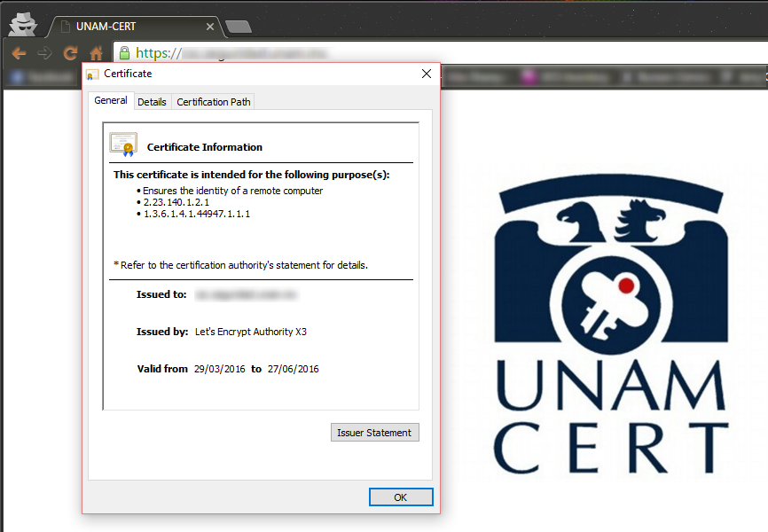Click the incognito spy icon
Screen dimensions: 768x532
click(x=23, y=24)
